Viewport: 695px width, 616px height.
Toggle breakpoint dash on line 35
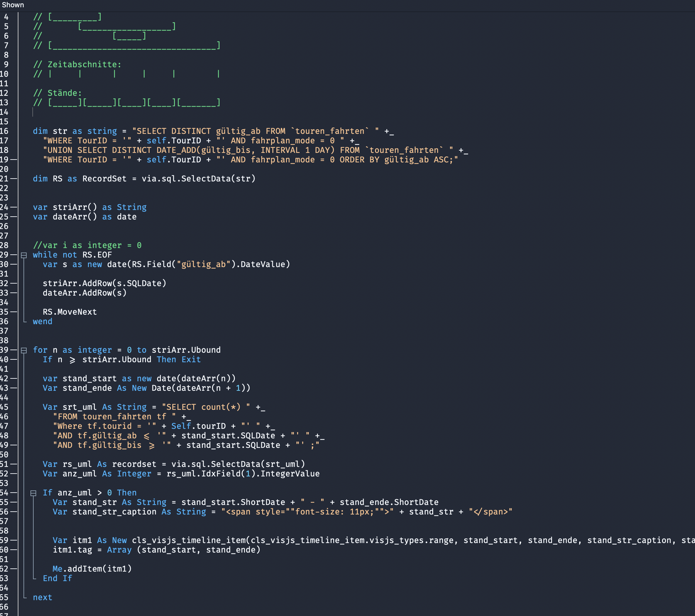[14, 312]
